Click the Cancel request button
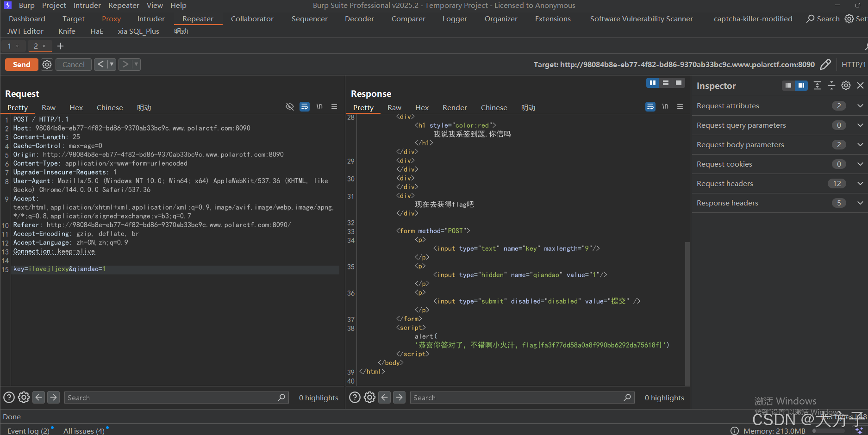This screenshot has height=435, width=868. point(74,64)
